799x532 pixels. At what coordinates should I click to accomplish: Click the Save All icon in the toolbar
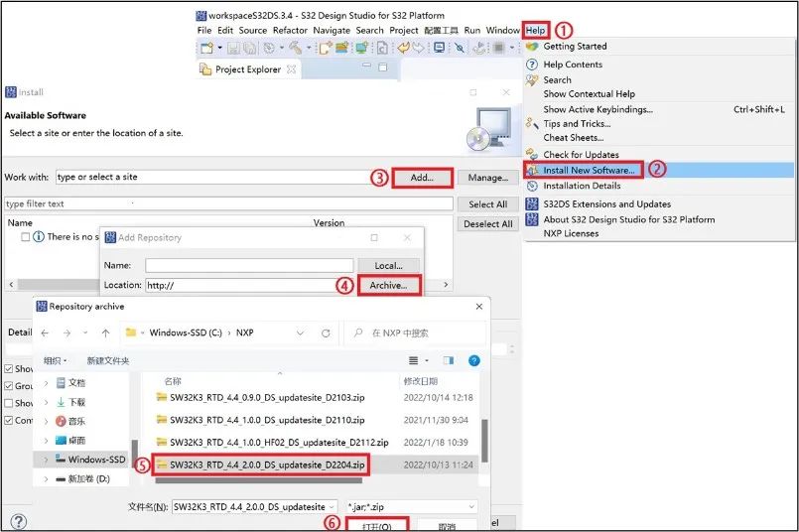tap(250, 48)
